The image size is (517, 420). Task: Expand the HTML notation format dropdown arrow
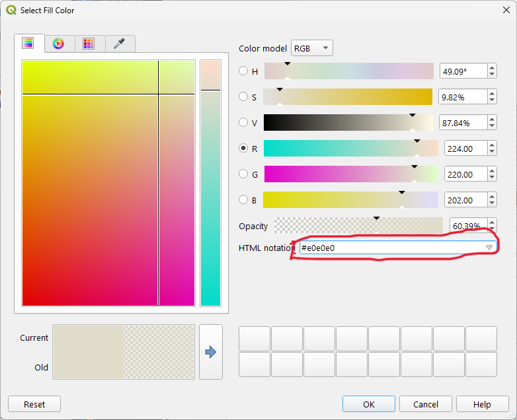[489, 248]
